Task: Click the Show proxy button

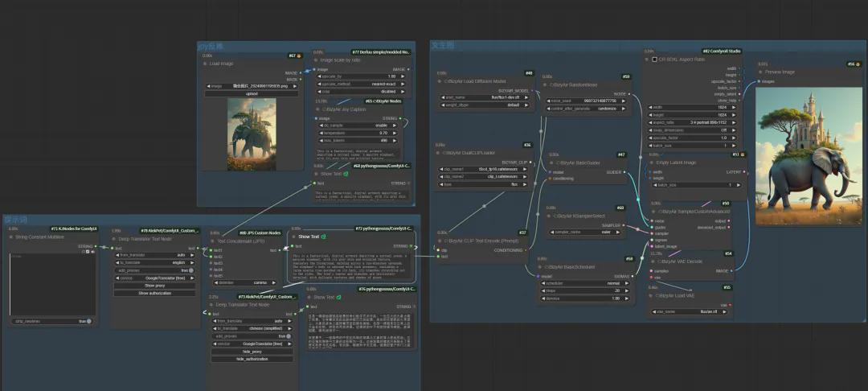Action: [154, 286]
